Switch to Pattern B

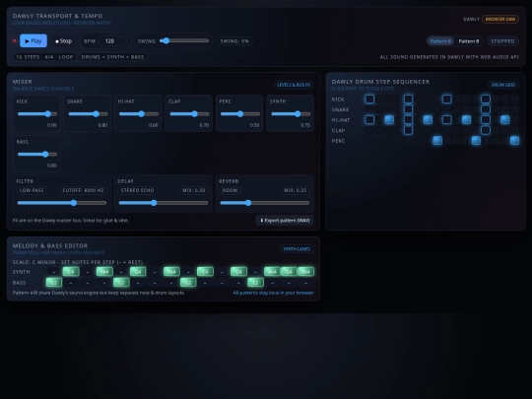pyautogui.click(x=469, y=41)
